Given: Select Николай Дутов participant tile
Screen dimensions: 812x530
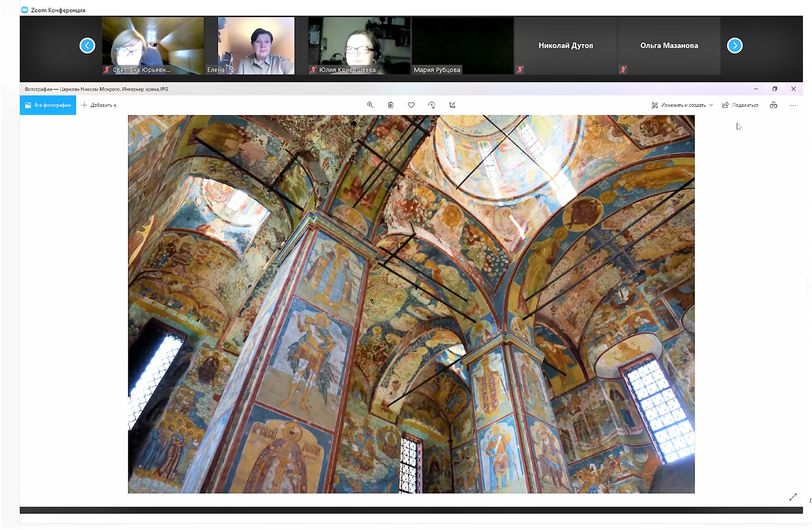Looking at the screenshot, I should pyautogui.click(x=566, y=45).
